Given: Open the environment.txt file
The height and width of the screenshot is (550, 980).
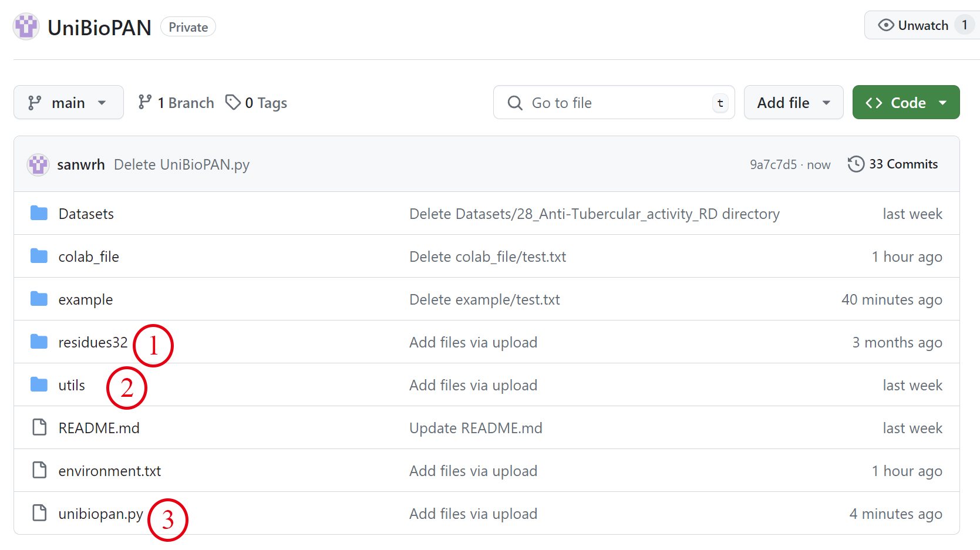Looking at the screenshot, I should tap(109, 471).
